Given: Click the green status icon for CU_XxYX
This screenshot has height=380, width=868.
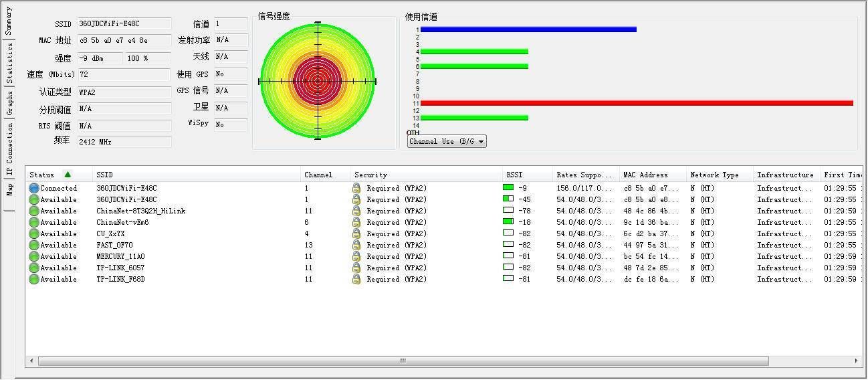Looking at the screenshot, I should click(x=34, y=234).
